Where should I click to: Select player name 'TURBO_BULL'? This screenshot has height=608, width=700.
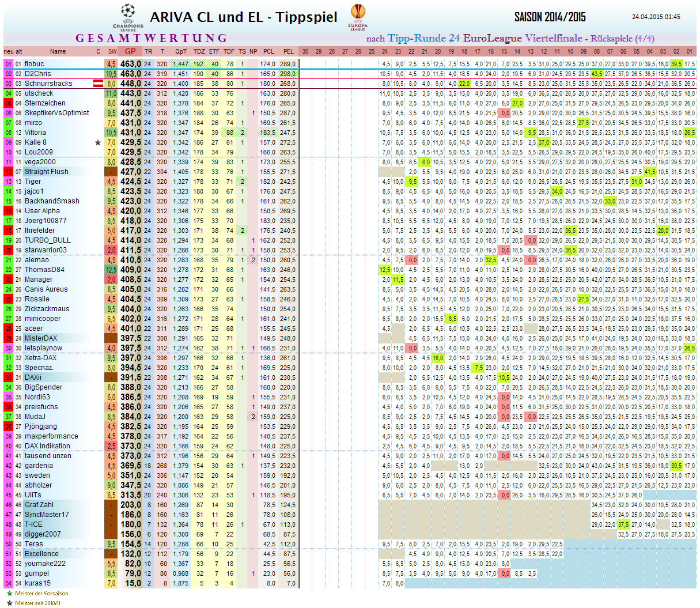[x=48, y=240]
